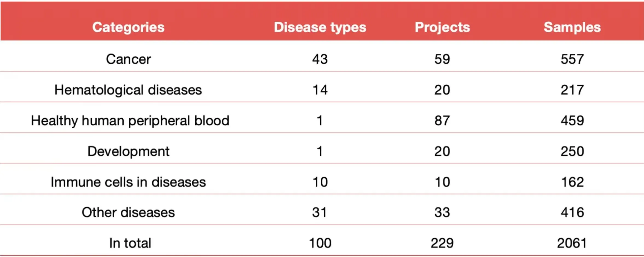Select the Cancer disease types value 43
Image resolution: width=644 pixels, height=257 pixels.
point(320,59)
